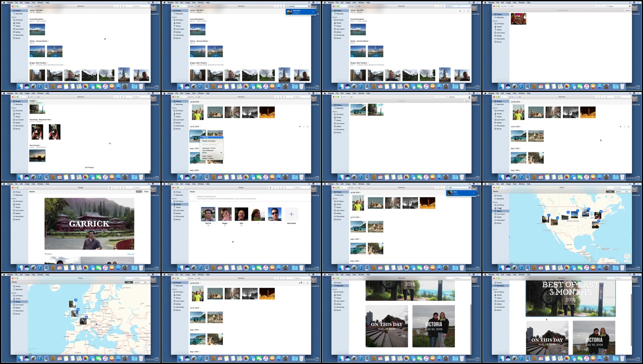Choose Rotate Clockwise from context menu
643x364 pixels.
209,141
